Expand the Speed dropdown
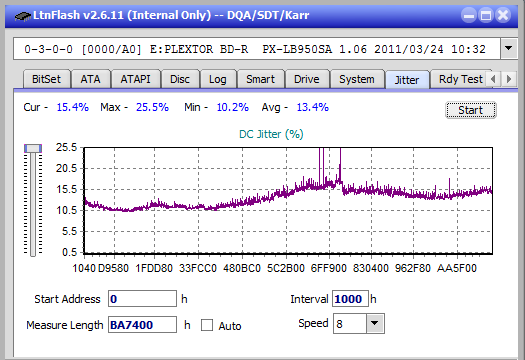525x360 pixels. click(375, 323)
